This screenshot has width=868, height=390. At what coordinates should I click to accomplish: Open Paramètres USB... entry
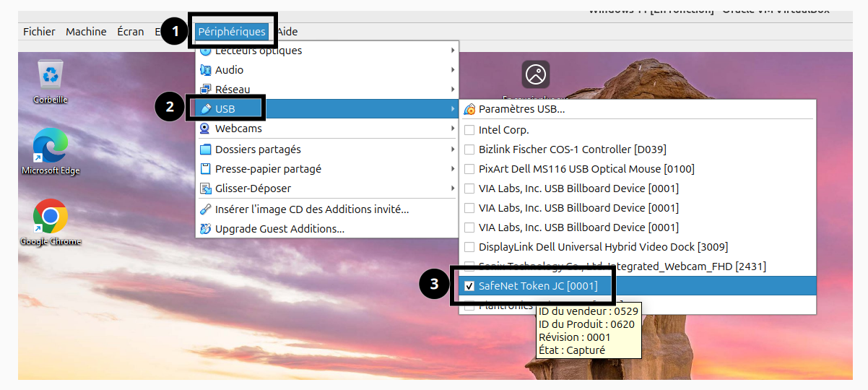pyautogui.click(x=638, y=109)
